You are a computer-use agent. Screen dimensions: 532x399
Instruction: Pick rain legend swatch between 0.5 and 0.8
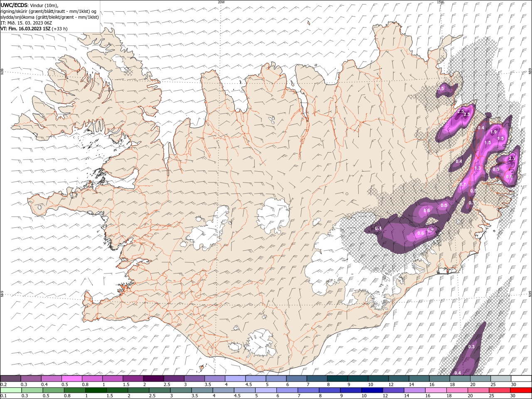click(53, 390)
